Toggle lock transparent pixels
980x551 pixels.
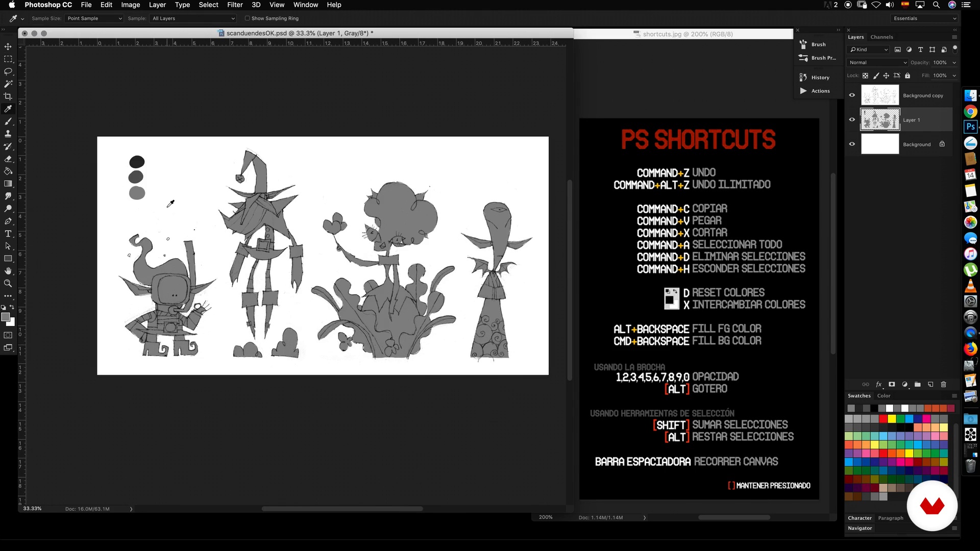pyautogui.click(x=865, y=76)
